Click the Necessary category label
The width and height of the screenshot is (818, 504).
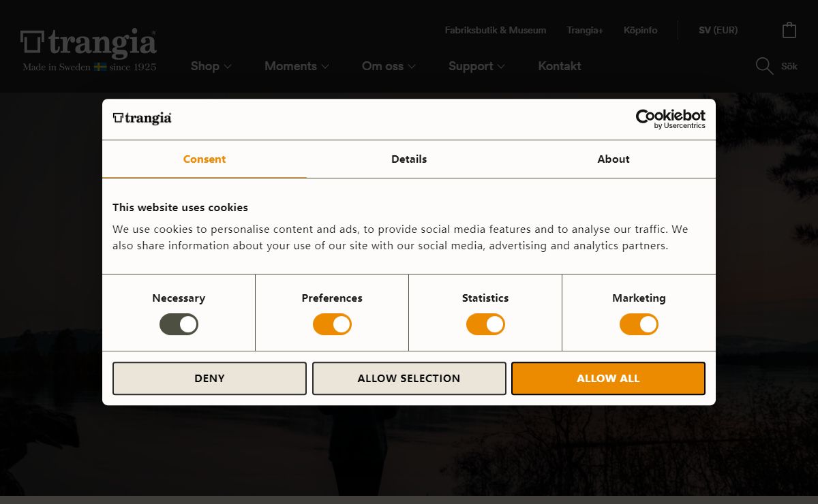coord(179,298)
